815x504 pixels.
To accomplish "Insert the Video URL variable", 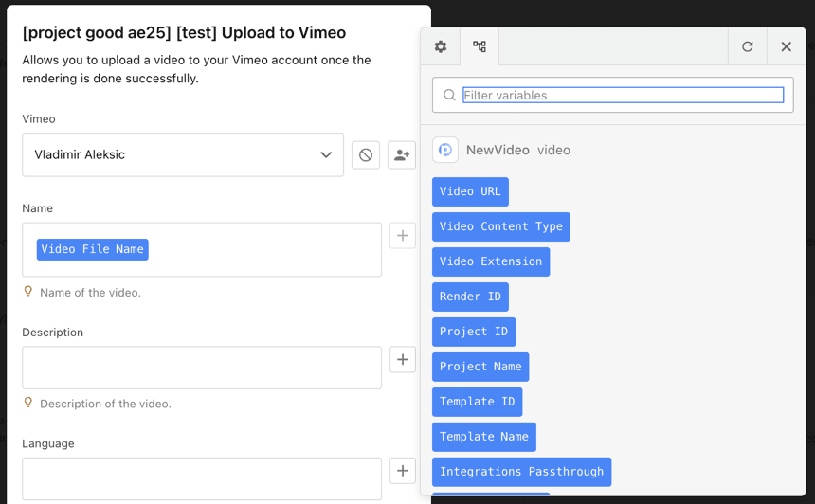I will pos(470,191).
